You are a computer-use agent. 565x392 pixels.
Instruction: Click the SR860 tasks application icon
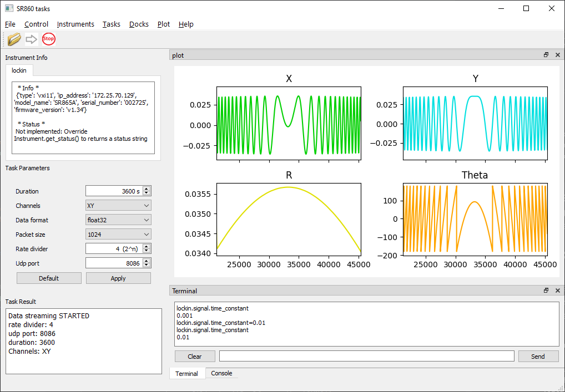(x=8, y=8)
